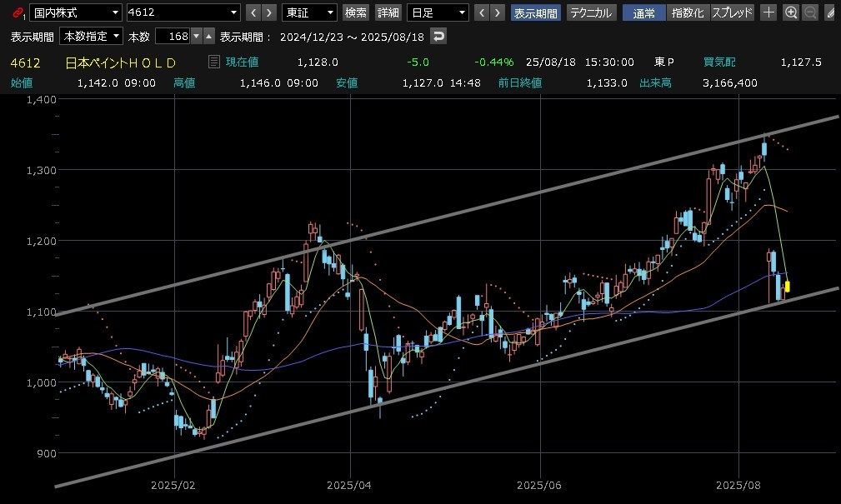This screenshot has width=841, height=504.
Task: Switch to 指数化 indexed chart mode
Action: [688, 12]
